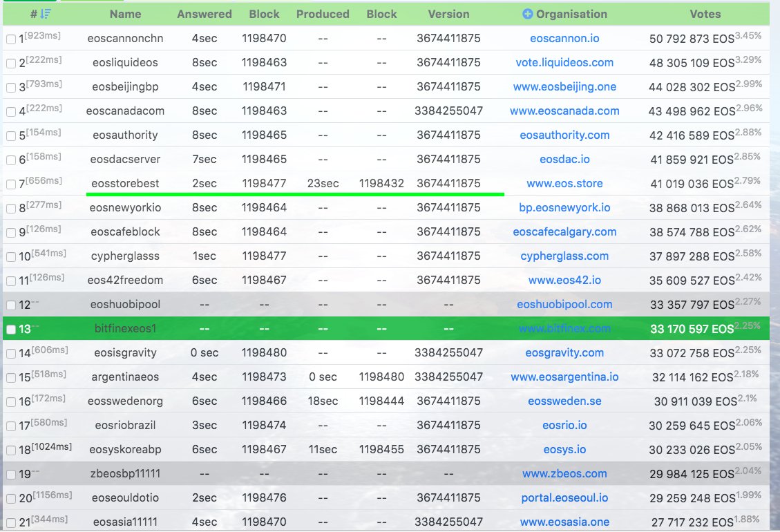The width and height of the screenshot is (780, 532).
Task: Select the zbeosbp11111 name cell
Action: [x=125, y=473]
